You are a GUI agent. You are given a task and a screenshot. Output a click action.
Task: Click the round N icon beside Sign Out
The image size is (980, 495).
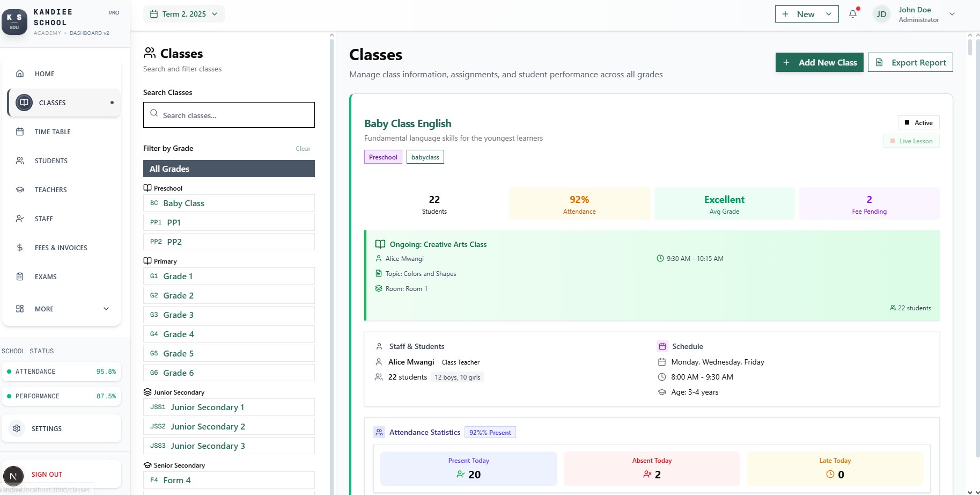point(13,476)
